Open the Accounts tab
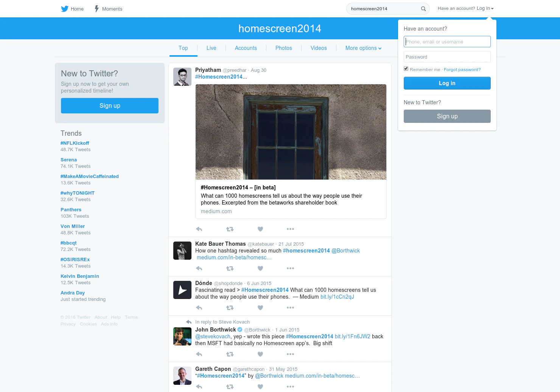Viewport: 560px width, 392px height. pos(246,48)
